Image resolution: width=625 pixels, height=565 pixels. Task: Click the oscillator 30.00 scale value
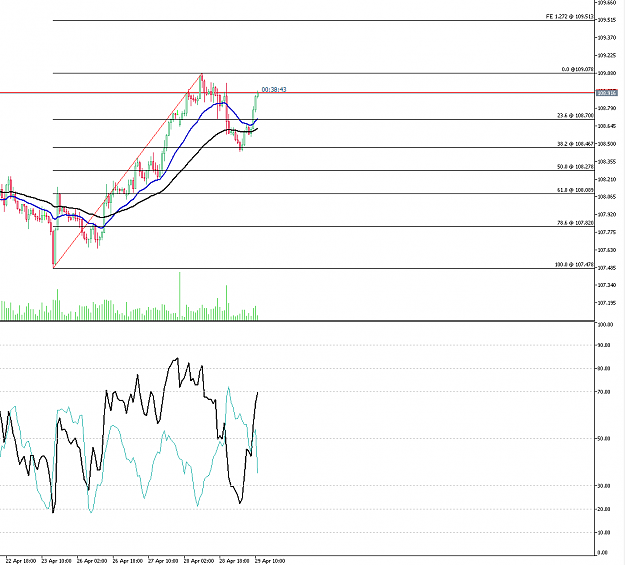pos(605,486)
